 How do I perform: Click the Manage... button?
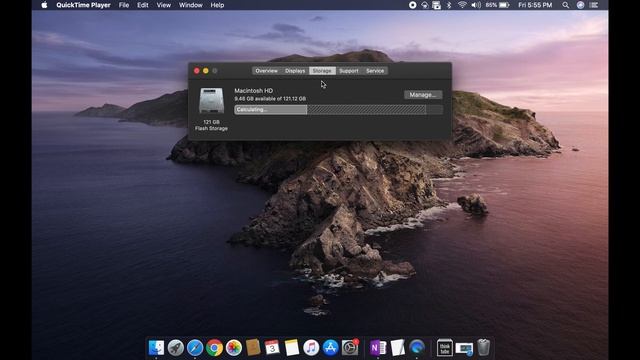423,95
